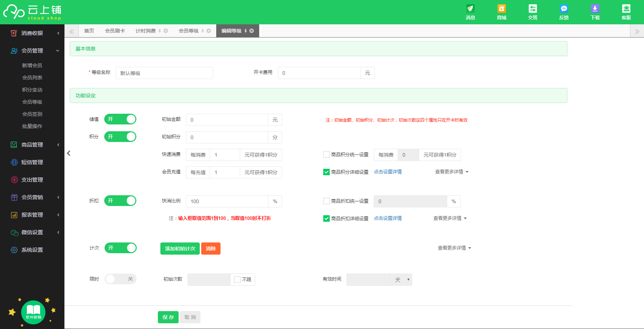Viewport: 644px width, 329px height.
Task: Click the 等级名称 input field
Action: 164,73
